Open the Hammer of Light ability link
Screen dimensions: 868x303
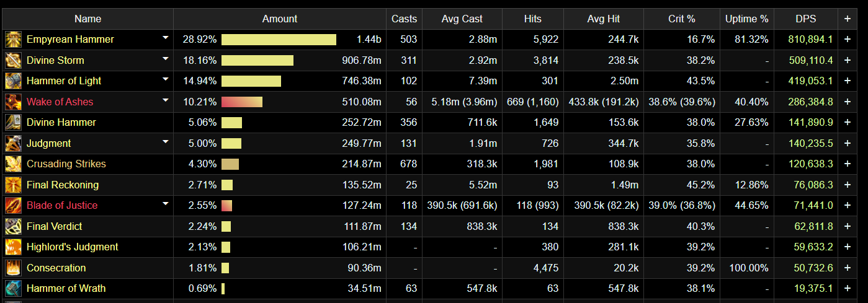point(64,81)
